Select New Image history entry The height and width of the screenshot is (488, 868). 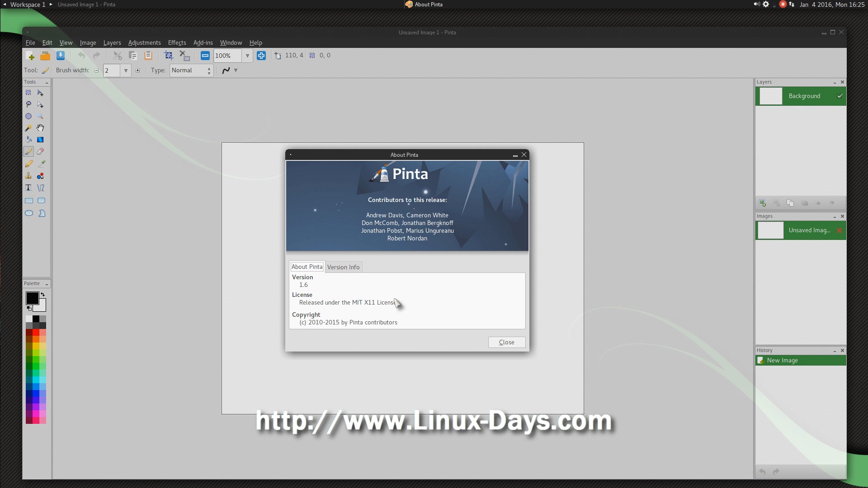pyautogui.click(x=801, y=360)
